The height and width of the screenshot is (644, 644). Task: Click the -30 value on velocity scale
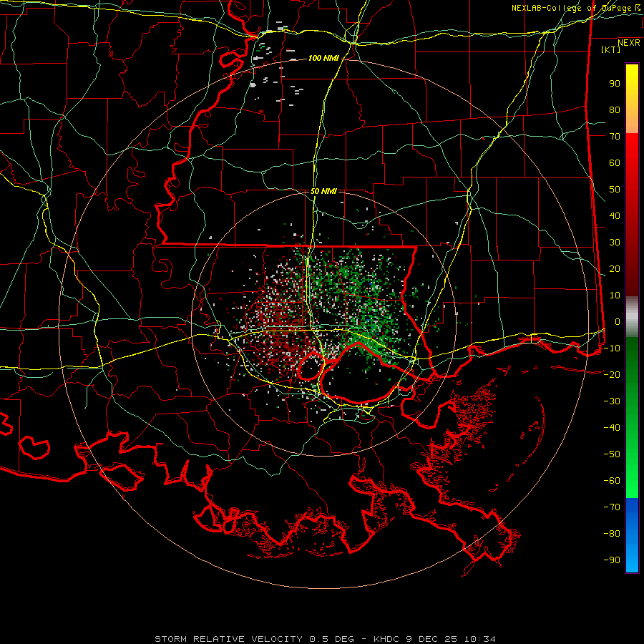[612, 401]
